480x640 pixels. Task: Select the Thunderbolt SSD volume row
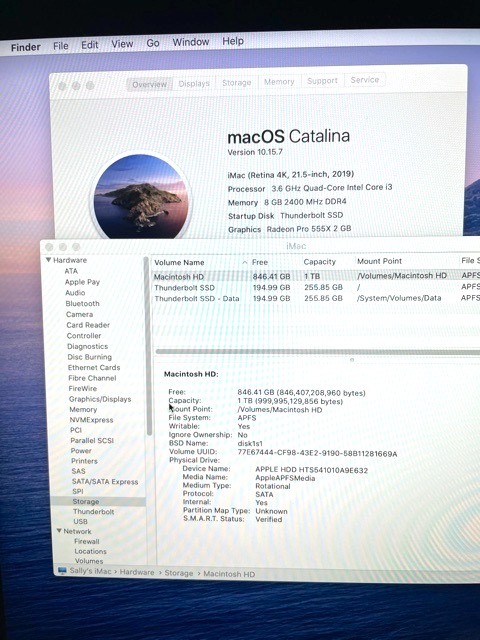coord(316,287)
